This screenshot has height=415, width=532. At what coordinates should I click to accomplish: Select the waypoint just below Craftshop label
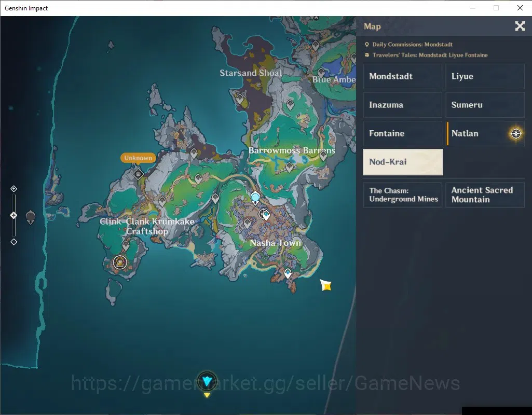(126, 245)
